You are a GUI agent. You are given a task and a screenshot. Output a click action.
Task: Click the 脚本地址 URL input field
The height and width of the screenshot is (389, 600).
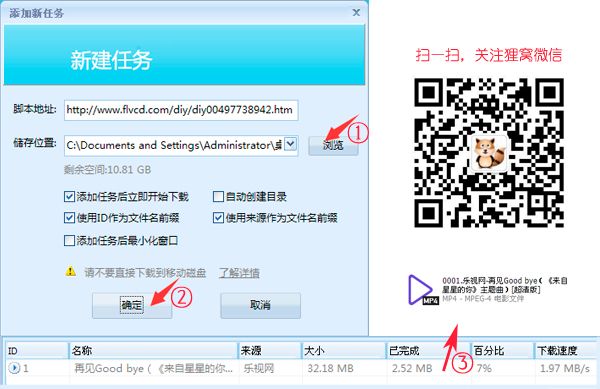coord(181,110)
